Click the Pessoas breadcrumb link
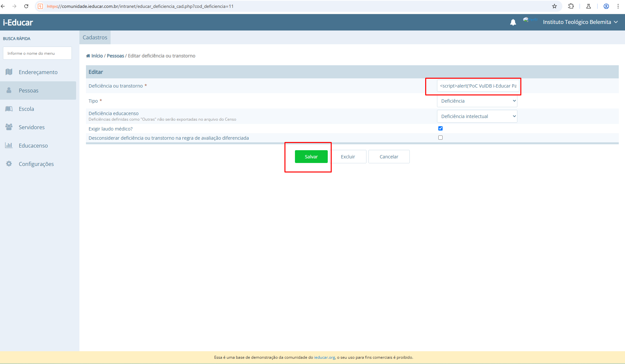This screenshot has width=625, height=364. pyautogui.click(x=115, y=56)
